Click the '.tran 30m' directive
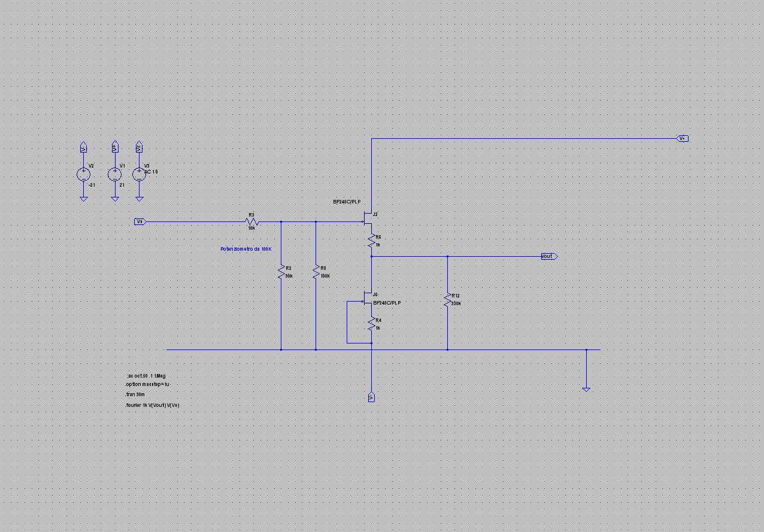 click(135, 394)
